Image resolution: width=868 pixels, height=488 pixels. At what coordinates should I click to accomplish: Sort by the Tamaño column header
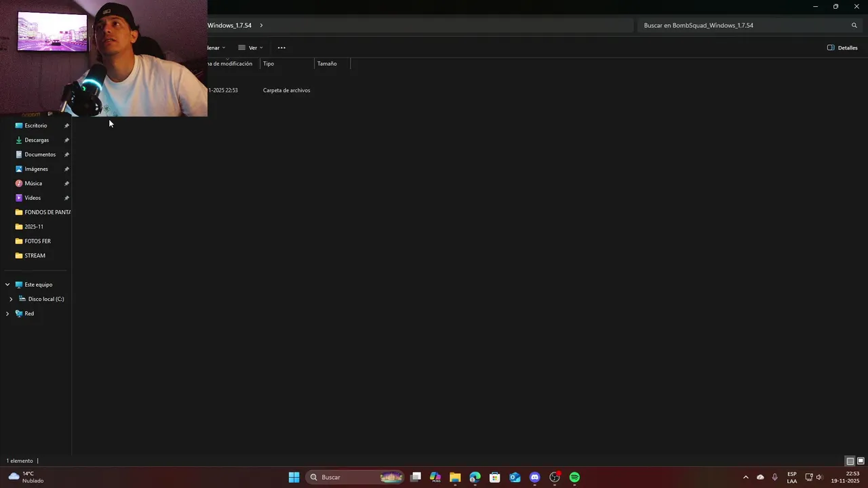(332, 64)
